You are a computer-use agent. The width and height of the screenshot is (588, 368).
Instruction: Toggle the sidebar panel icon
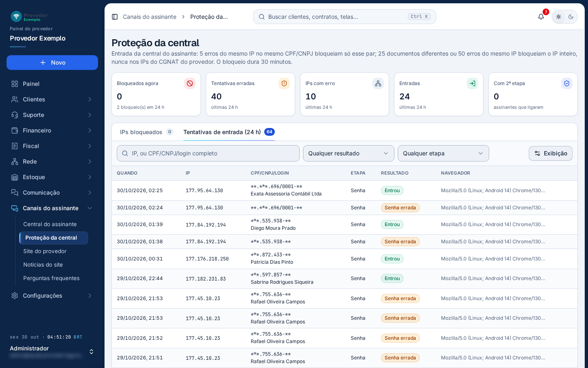click(x=115, y=17)
